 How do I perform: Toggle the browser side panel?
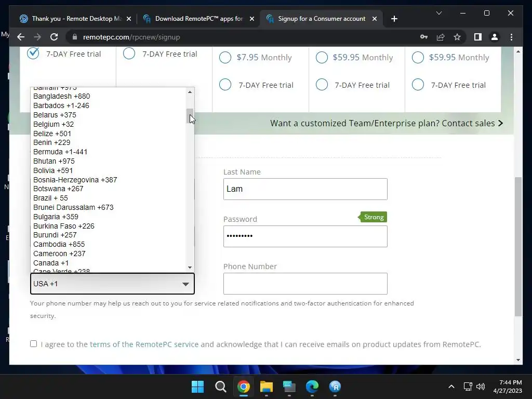(478, 37)
